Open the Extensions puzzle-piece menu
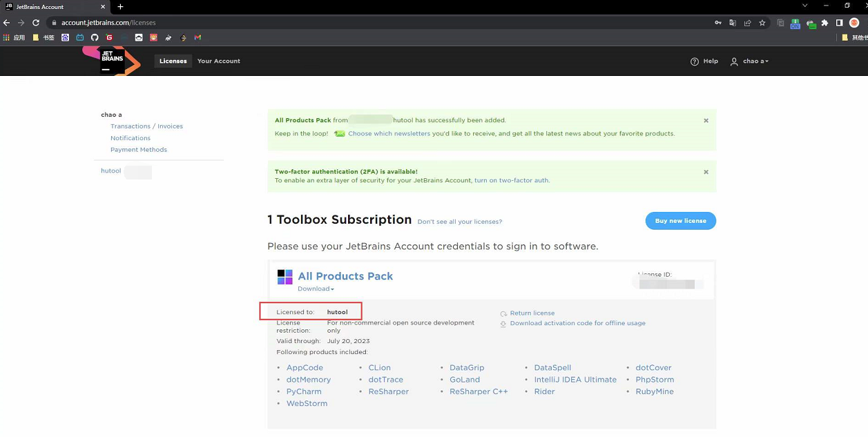This screenshot has height=437, width=868. pyautogui.click(x=824, y=23)
